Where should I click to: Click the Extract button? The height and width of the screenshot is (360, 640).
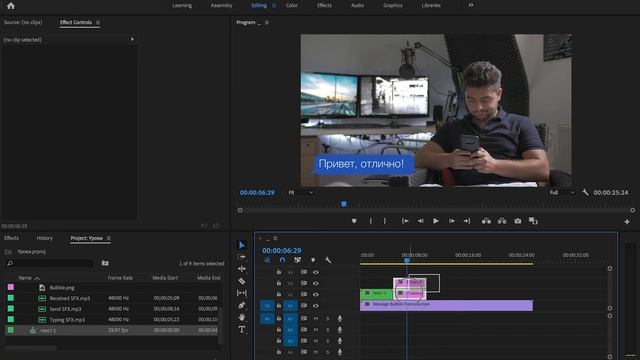coord(502,221)
